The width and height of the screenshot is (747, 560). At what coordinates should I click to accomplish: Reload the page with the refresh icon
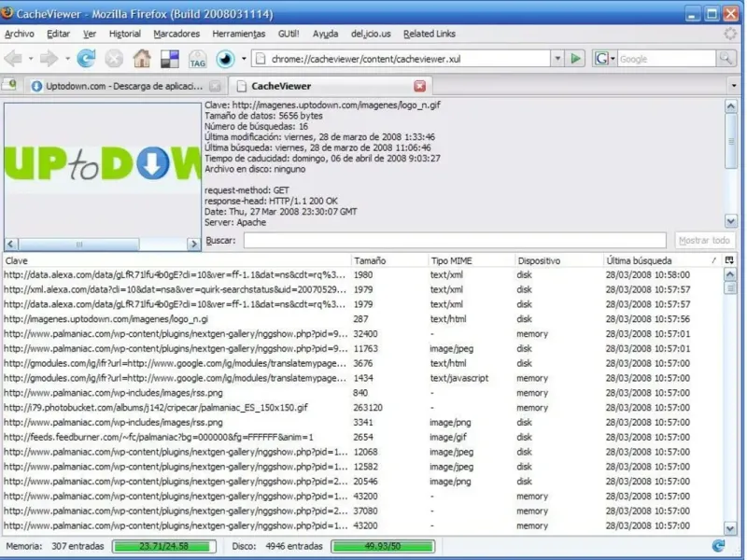86,59
